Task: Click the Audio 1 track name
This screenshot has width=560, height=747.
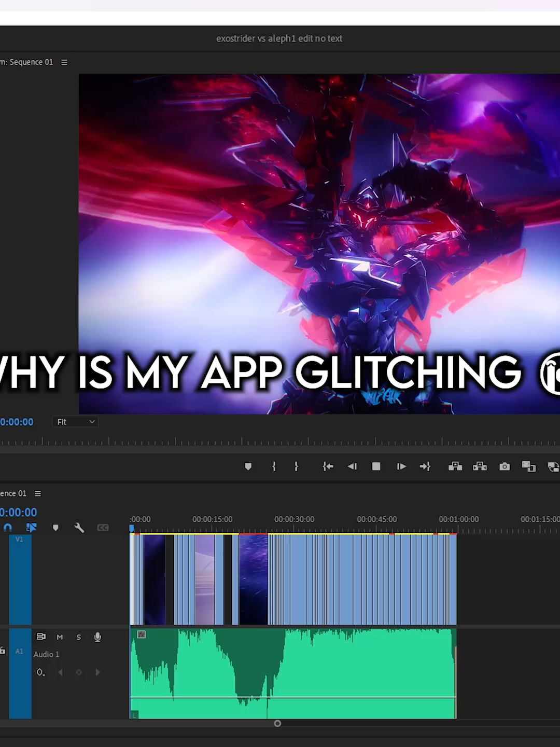Action: [46, 655]
